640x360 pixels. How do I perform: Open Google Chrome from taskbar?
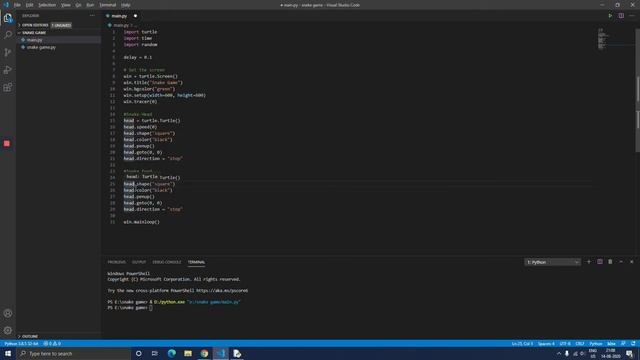point(204,353)
